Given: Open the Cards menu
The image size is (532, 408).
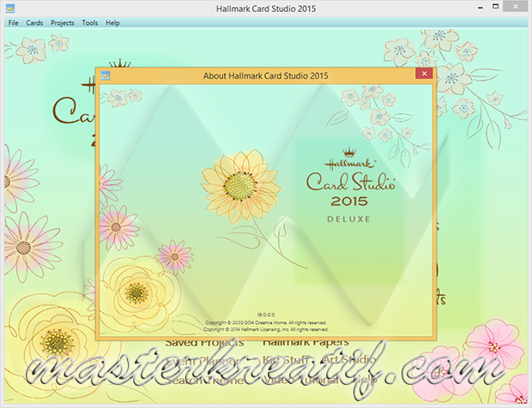Looking at the screenshot, I should (x=34, y=22).
